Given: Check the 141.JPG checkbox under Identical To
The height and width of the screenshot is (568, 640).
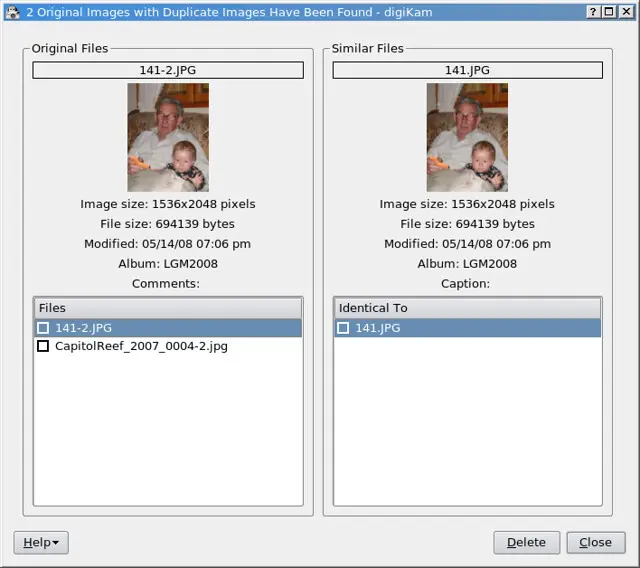Looking at the screenshot, I should pos(343,328).
